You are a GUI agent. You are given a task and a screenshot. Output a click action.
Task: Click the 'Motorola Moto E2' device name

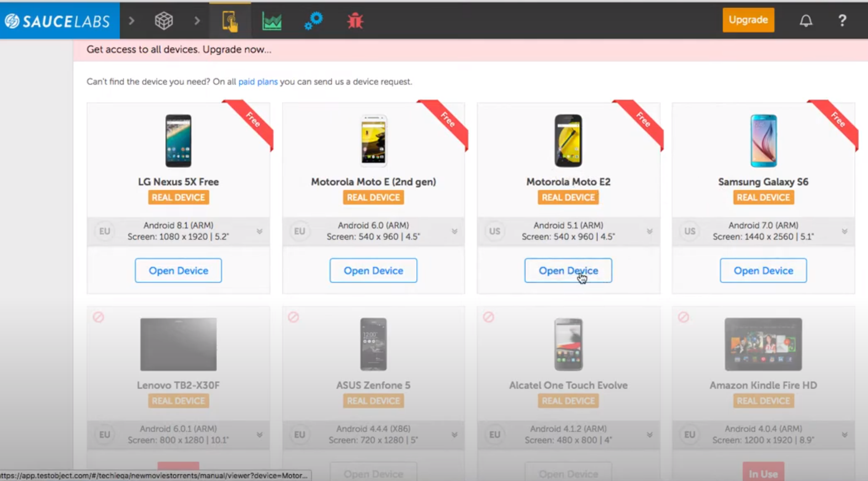coord(568,182)
